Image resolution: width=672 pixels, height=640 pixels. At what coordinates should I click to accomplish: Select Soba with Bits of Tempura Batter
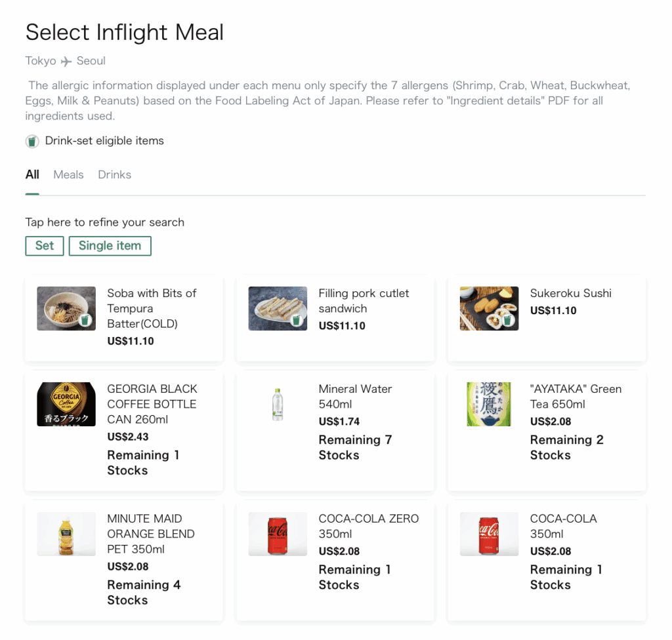pos(152,308)
